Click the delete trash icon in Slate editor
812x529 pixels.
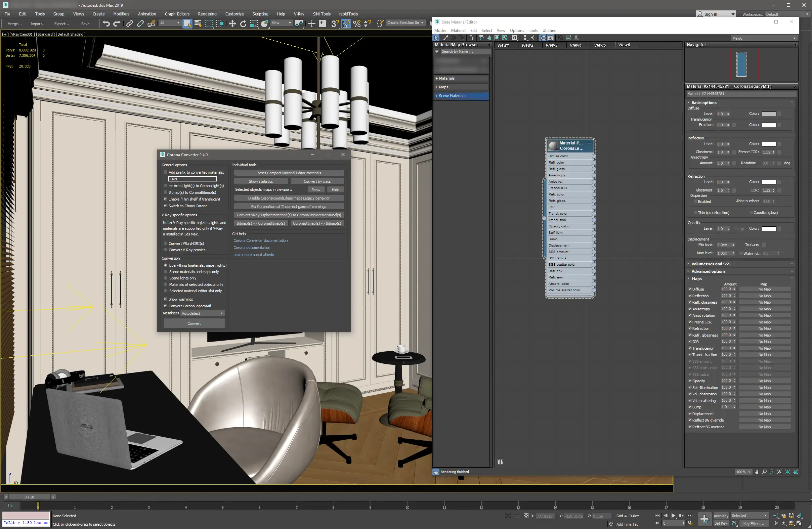tap(471, 38)
